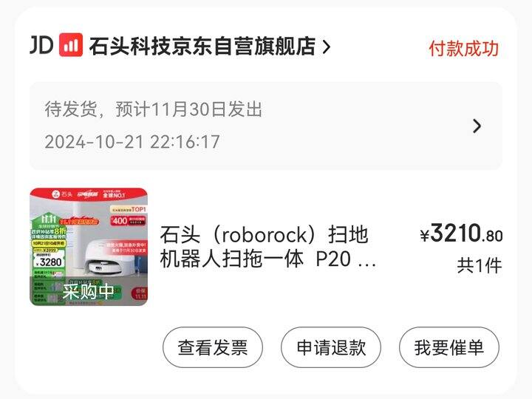Click the order timestamp 2024-10-21 22:16:17
Image resolution: width=532 pixels, height=399 pixels.
132,141
